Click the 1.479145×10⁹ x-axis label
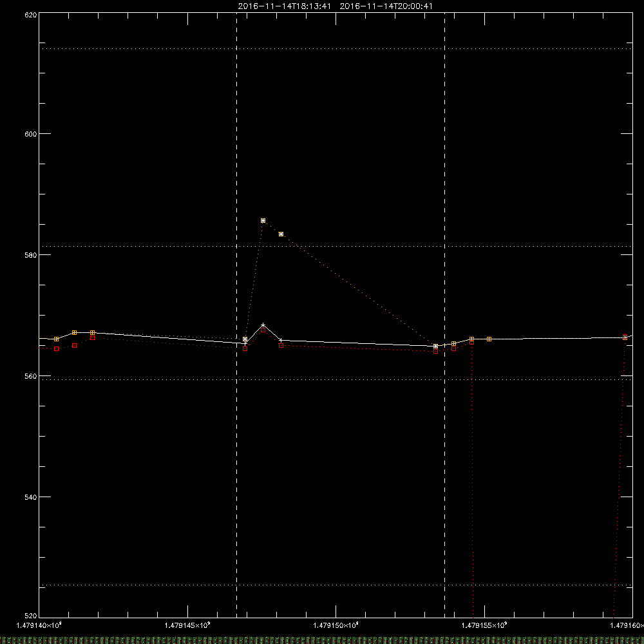This screenshot has height=644, width=644. point(187,625)
